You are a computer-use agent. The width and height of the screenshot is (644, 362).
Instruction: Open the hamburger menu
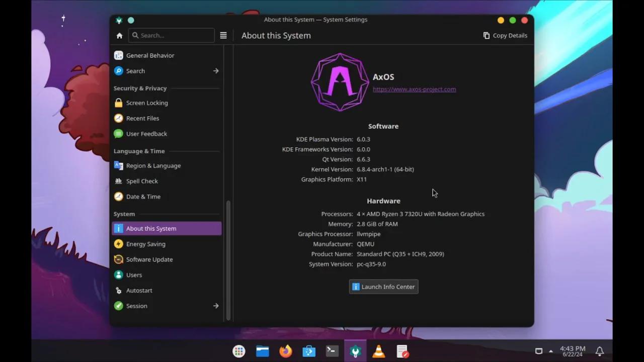[x=223, y=35]
